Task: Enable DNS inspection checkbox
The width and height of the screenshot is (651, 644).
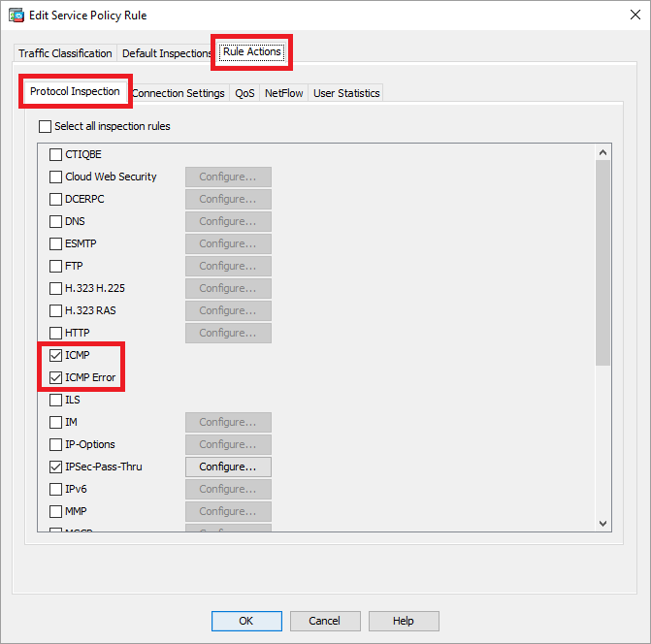Action: click(x=55, y=221)
